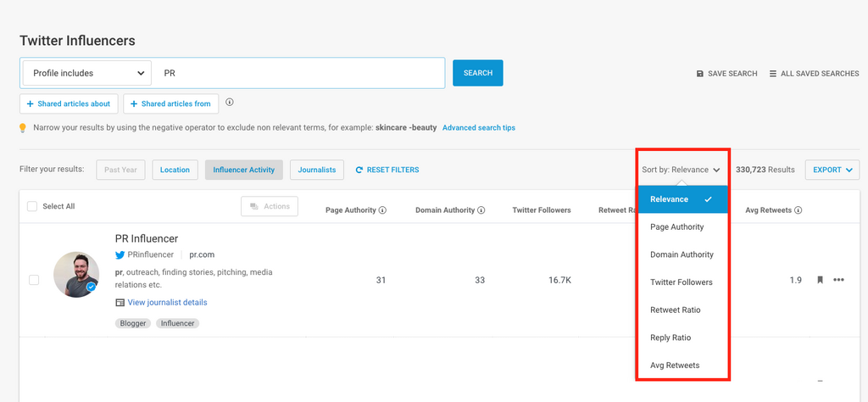The width and height of the screenshot is (868, 402).
Task: Click the Domain Authority info icon
Action: (x=481, y=210)
